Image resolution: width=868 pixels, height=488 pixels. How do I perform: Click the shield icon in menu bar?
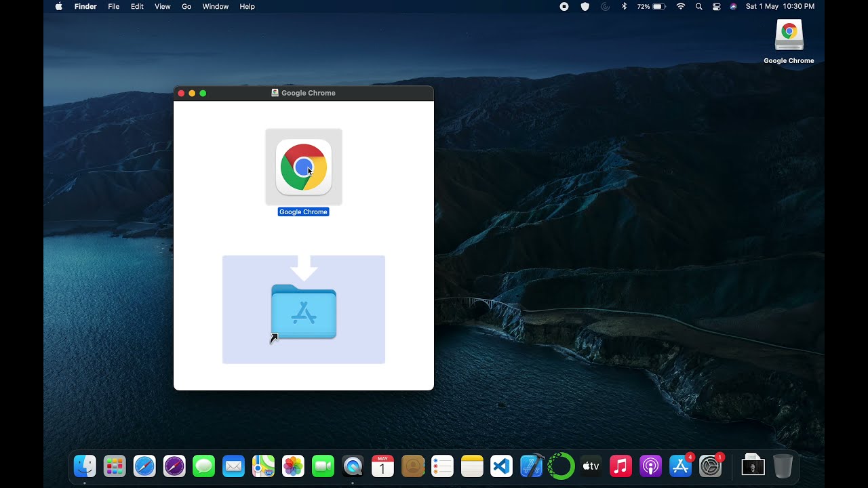click(x=585, y=7)
